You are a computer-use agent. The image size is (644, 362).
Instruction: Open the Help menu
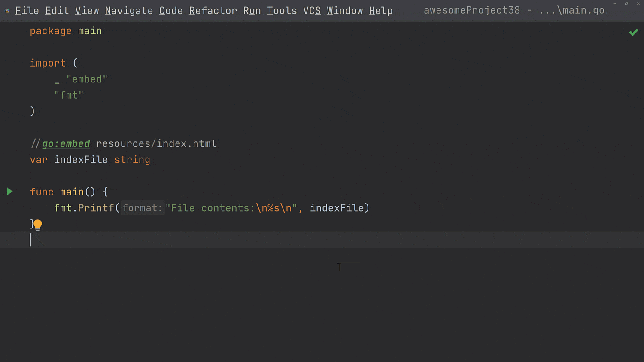380,10
